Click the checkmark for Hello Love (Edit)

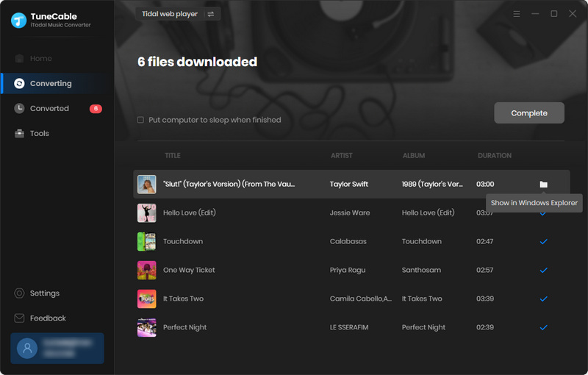coord(543,214)
